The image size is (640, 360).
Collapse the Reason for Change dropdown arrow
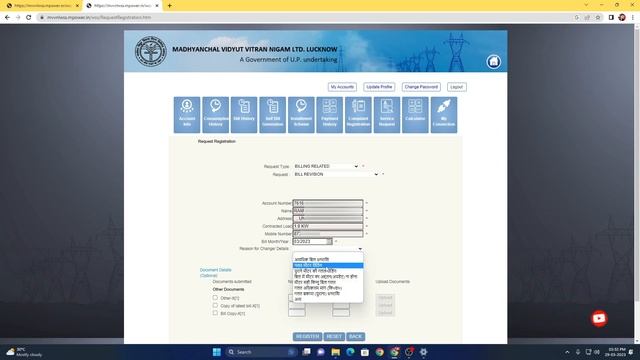click(360, 249)
